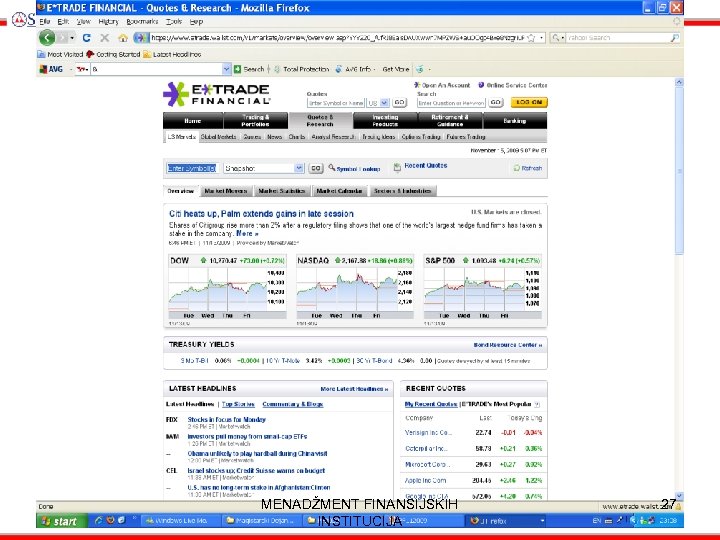This screenshot has height=540, width=720.
Task: Click Total Protection on AVG toolbar
Action: pyautogui.click(x=302, y=69)
